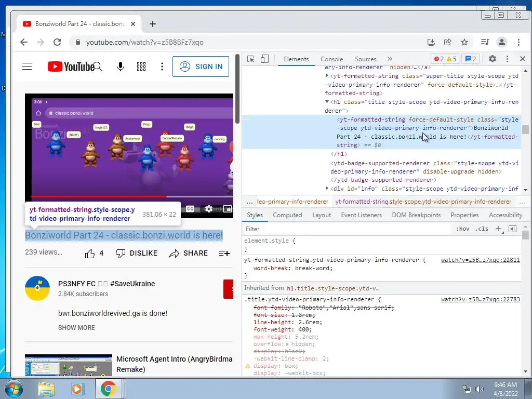Switch to the Sources tab
Viewport: 532px width, 399px height.
(365, 59)
